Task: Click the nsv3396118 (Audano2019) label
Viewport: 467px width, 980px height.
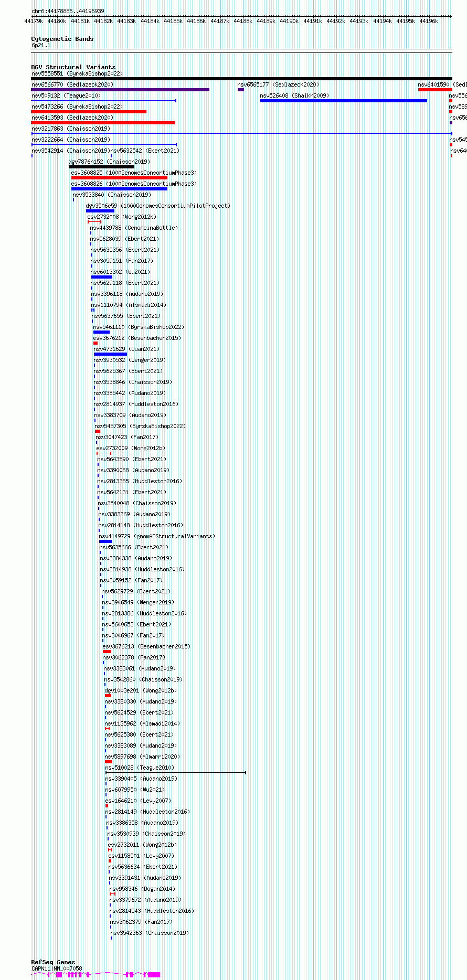Action: point(127,294)
